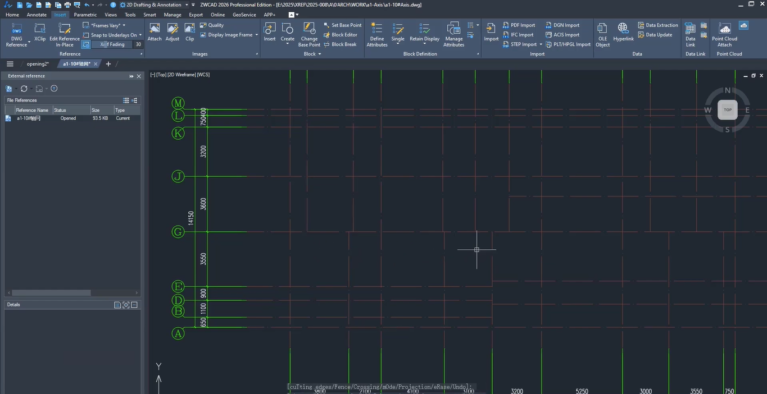Switch File References to list view
Viewport: 767px width, 394px height.
[x=126, y=100]
